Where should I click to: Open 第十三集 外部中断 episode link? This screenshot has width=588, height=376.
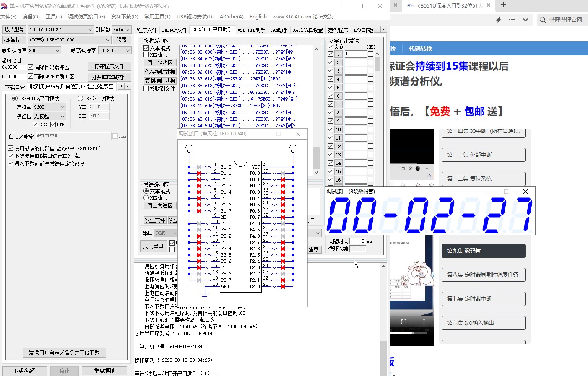point(483,155)
